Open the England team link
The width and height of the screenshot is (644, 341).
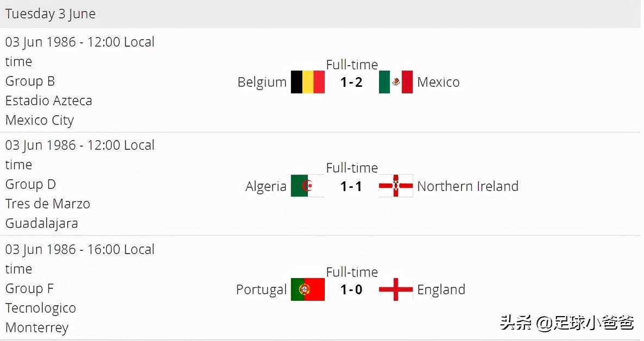[441, 290]
